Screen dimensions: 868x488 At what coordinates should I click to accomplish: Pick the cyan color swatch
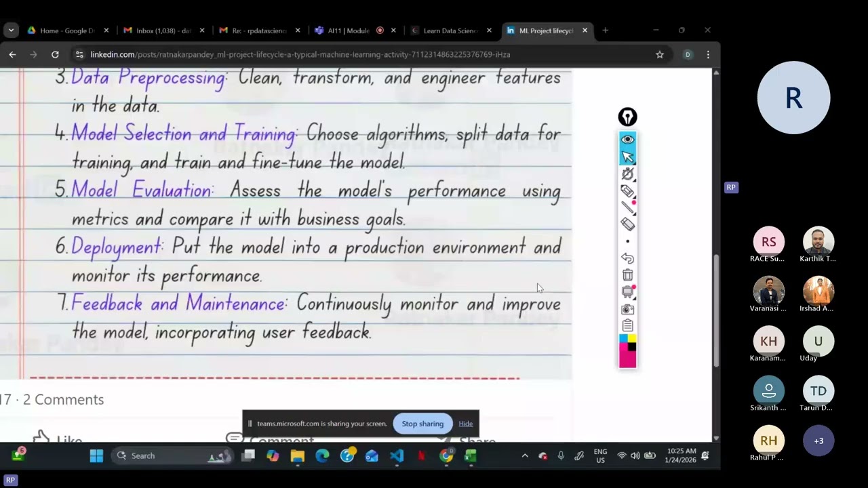[623, 338]
